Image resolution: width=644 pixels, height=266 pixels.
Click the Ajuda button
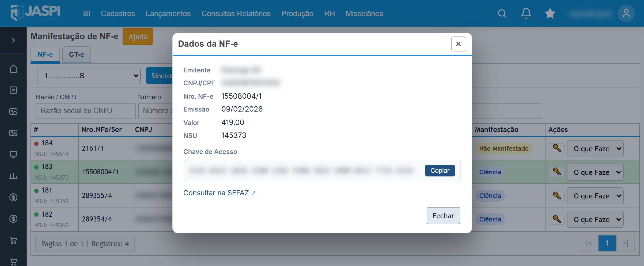pos(138,36)
